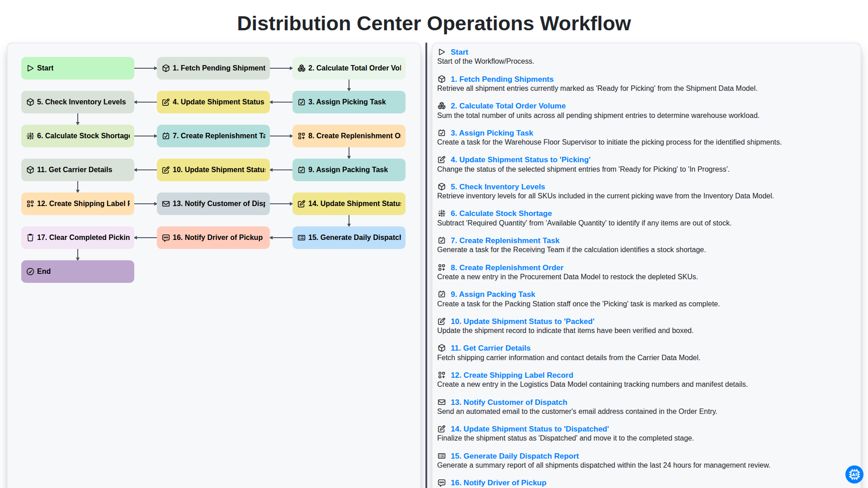The image size is (868, 488).
Task: Click the grid icon in Calculate Stock Shortage node
Action: tap(30, 136)
